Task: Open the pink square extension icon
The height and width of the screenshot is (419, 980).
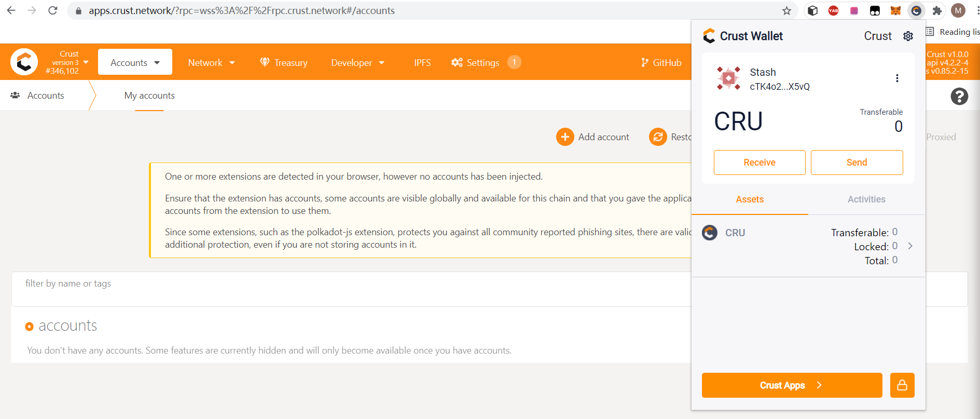Action: point(854,10)
